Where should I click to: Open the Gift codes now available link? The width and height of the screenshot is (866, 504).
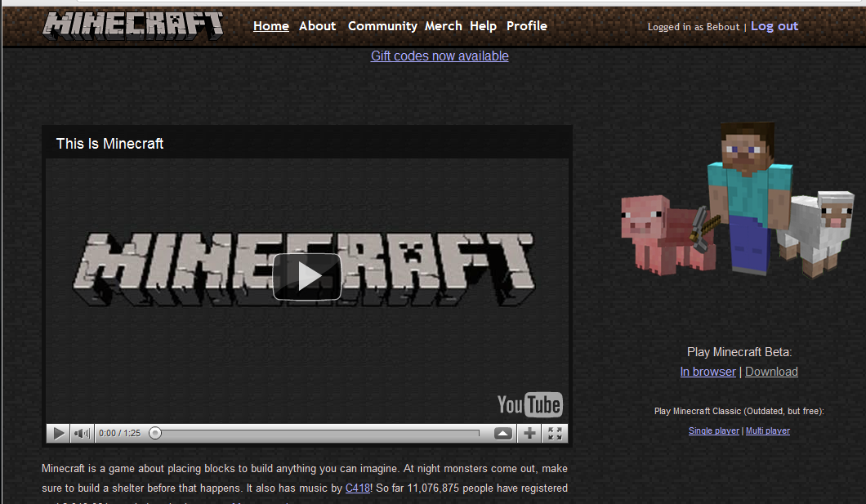click(440, 56)
